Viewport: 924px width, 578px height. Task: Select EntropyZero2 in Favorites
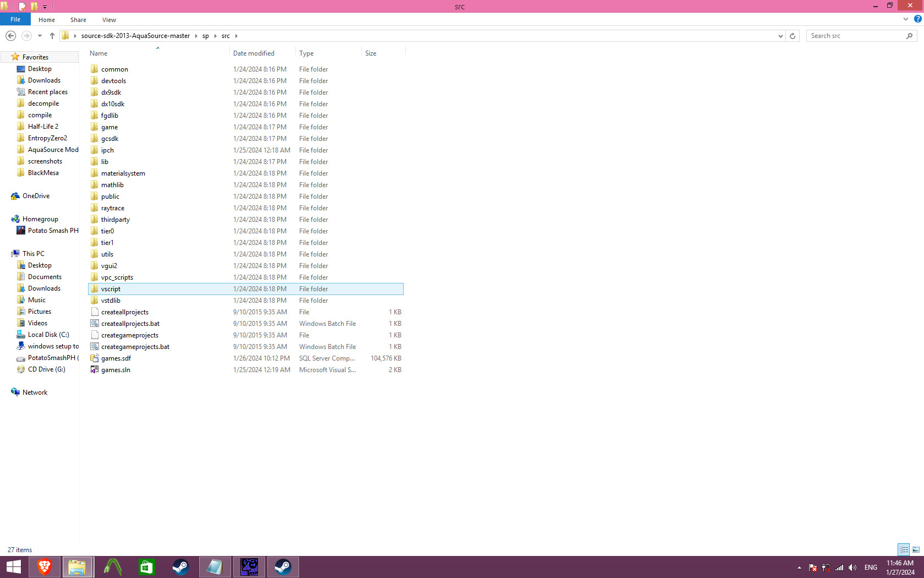47,138
